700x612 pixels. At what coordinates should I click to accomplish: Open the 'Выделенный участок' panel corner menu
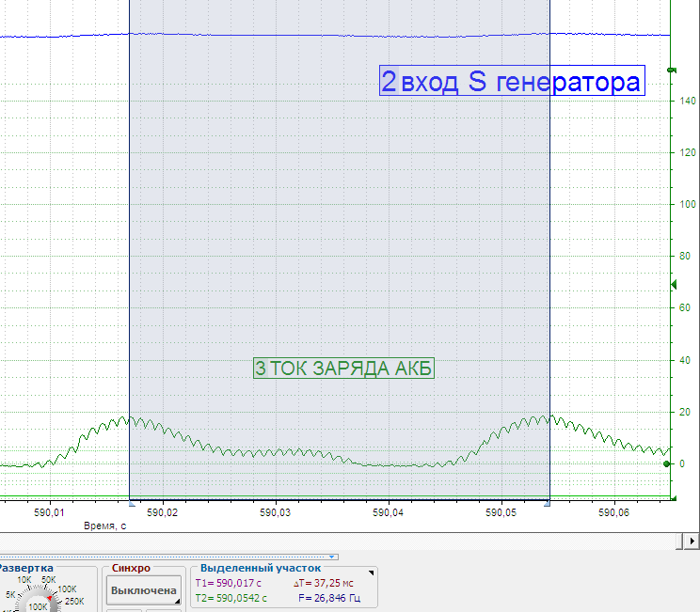(x=371, y=573)
